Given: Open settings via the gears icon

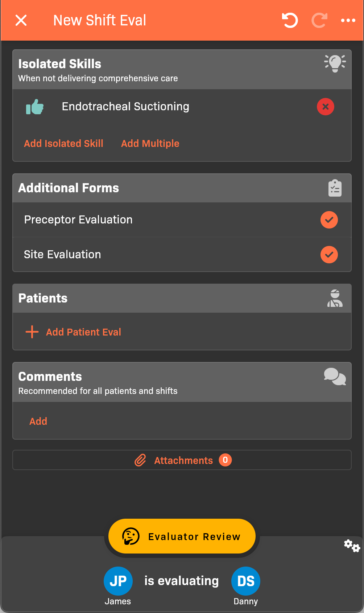Looking at the screenshot, I should (352, 546).
